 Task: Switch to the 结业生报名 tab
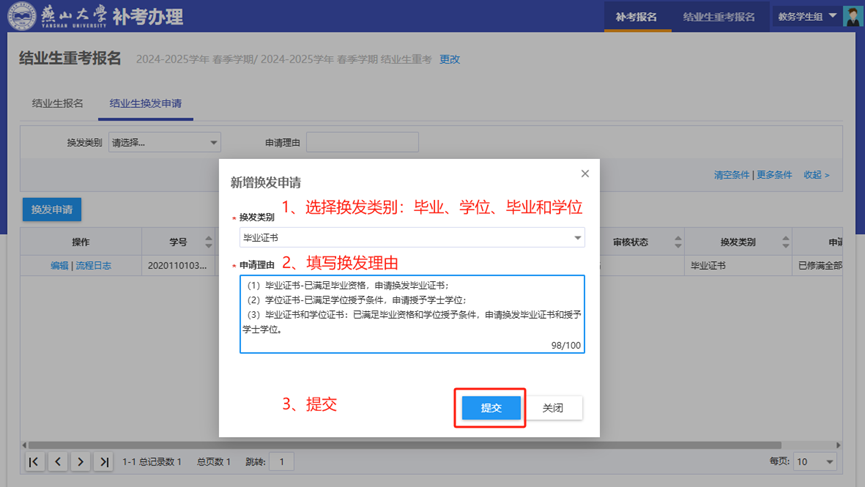pos(58,103)
